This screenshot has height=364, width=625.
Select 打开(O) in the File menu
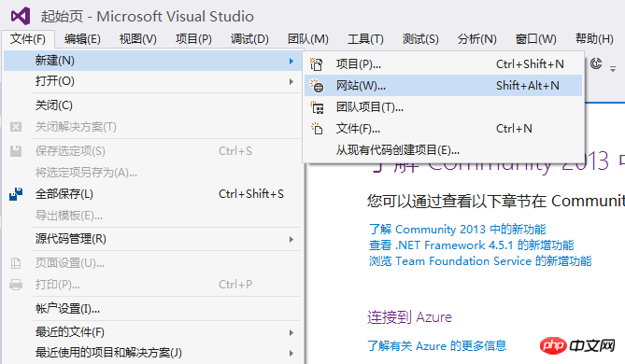pos(152,81)
